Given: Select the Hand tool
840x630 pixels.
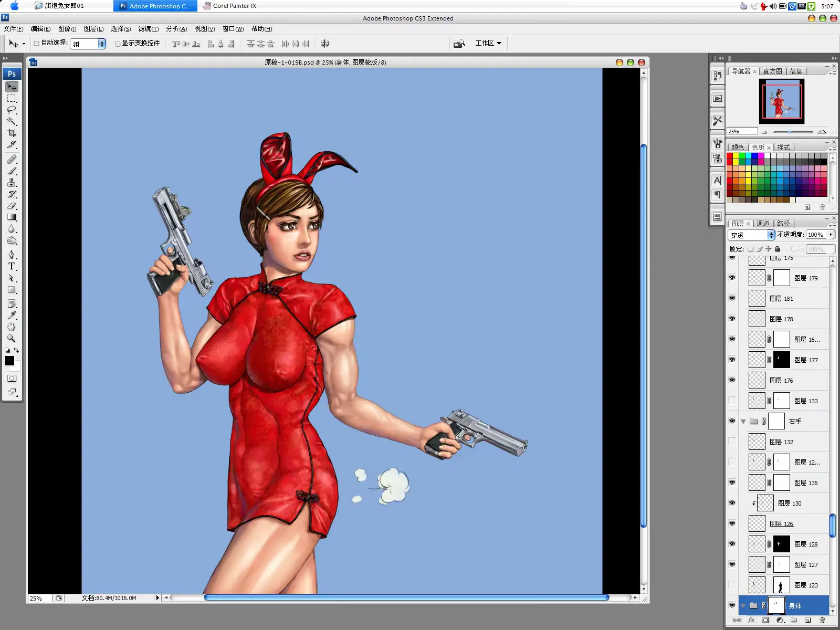Looking at the screenshot, I should point(12,327).
